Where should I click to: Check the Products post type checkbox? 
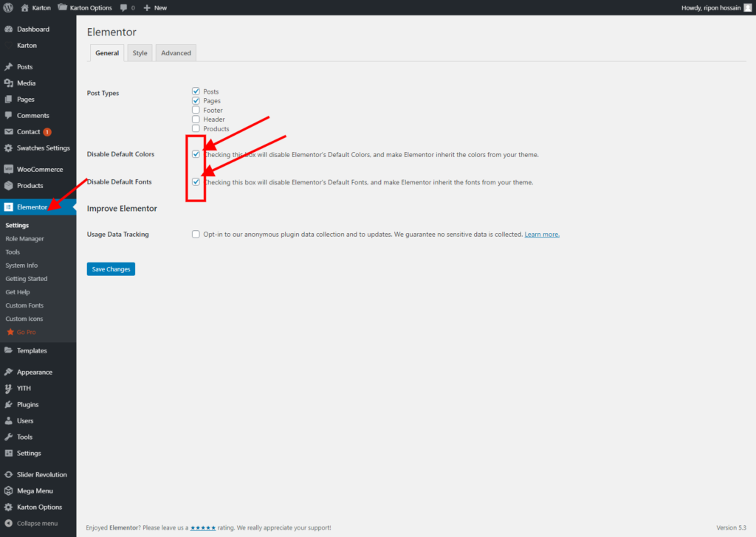196,128
